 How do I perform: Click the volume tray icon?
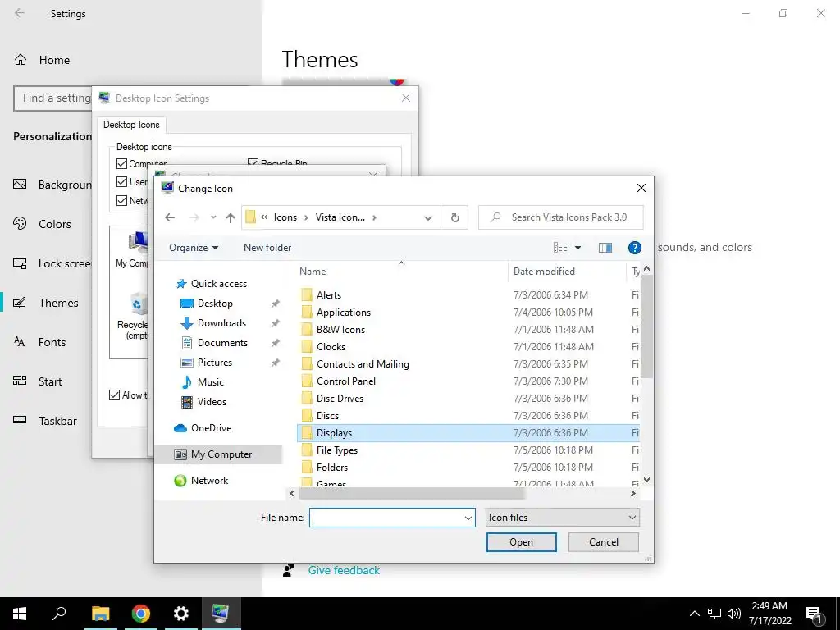[x=734, y=614]
